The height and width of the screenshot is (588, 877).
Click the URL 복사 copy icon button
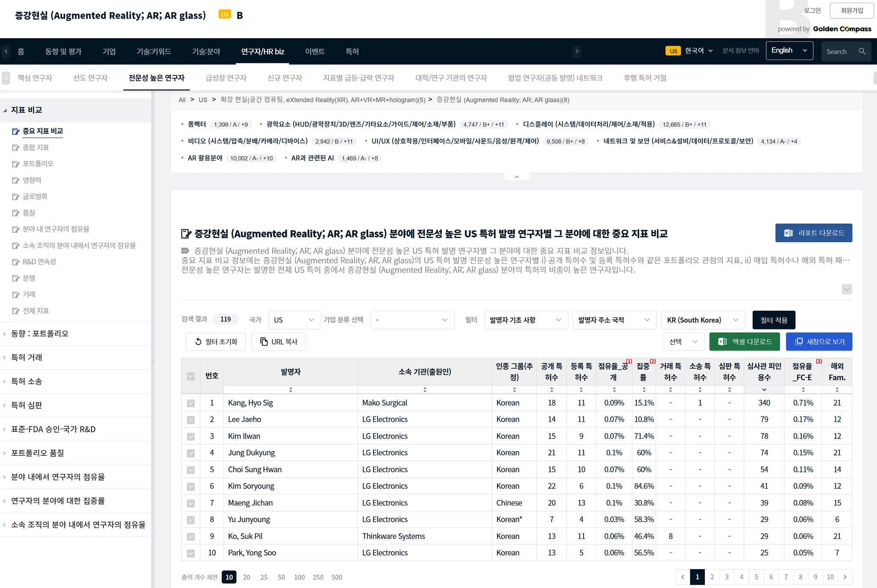(279, 342)
